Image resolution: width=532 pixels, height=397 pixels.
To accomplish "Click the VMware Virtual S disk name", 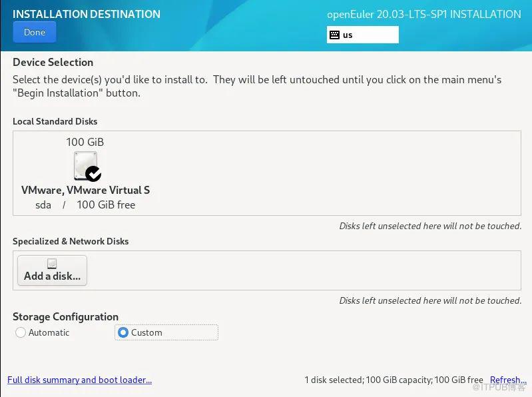I will coord(85,190).
